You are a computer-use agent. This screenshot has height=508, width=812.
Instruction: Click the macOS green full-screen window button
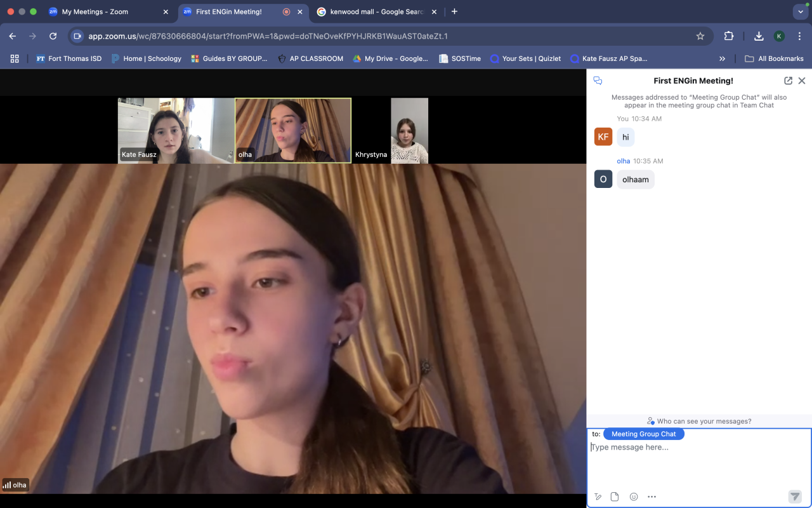[x=34, y=11]
